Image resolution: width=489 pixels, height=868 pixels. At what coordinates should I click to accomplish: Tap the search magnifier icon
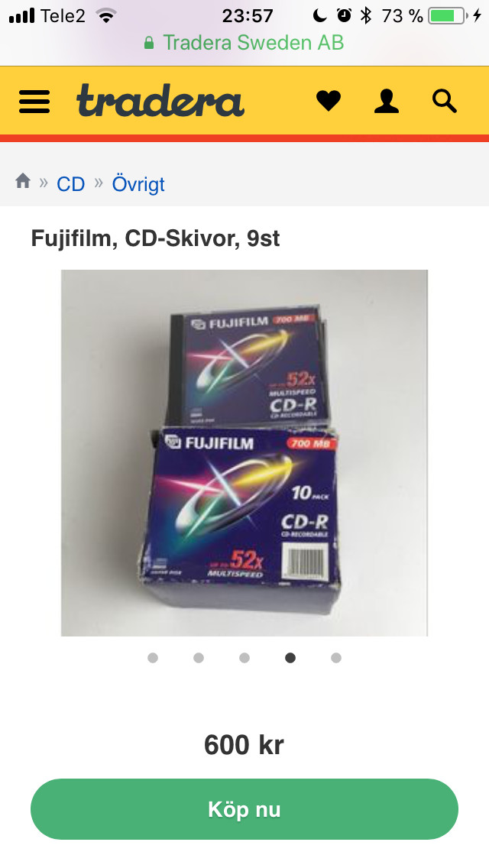click(444, 102)
